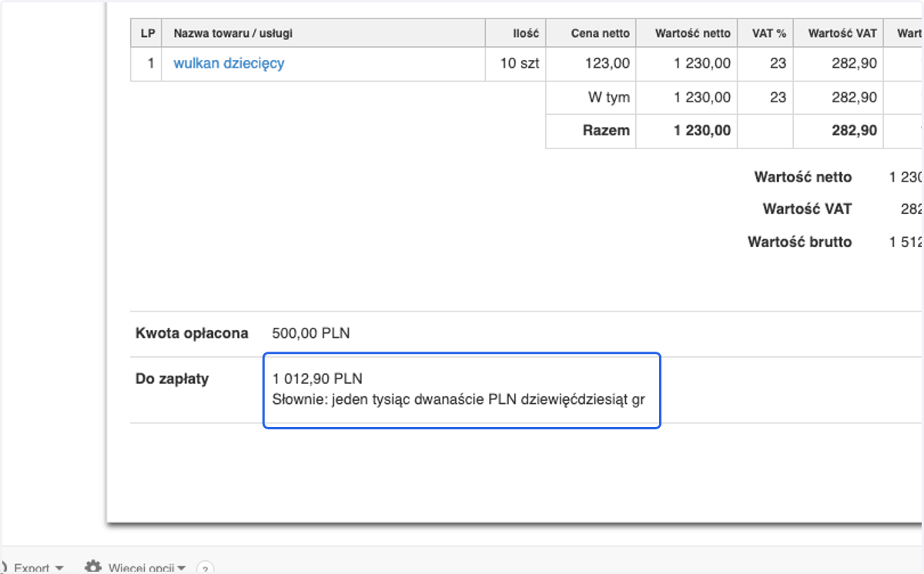Select the 500,00 PLN paid amount
Screen dimensions: 924x574
(x=311, y=333)
